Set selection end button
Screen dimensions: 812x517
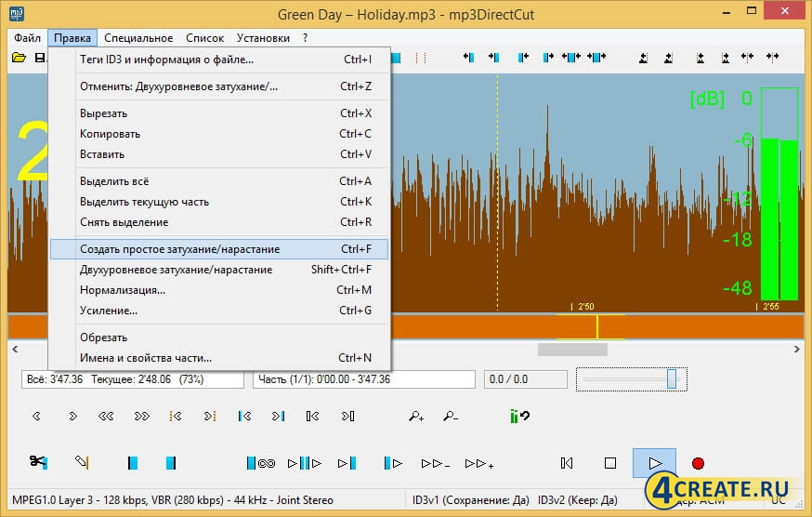pyautogui.click(x=171, y=462)
